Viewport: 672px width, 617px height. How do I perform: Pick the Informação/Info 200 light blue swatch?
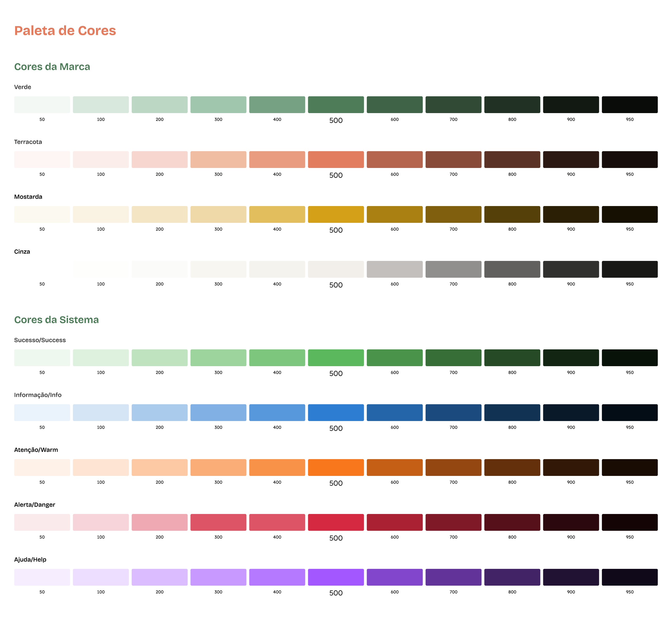coord(160,412)
